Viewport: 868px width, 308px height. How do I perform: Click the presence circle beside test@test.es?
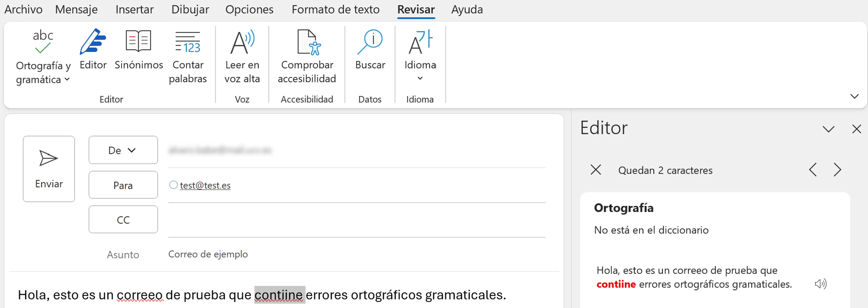click(x=173, y=185)
